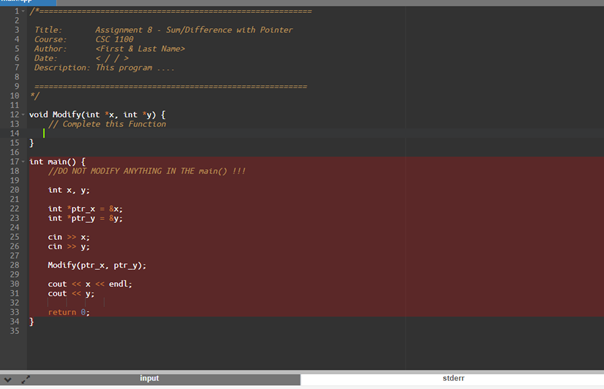Screen dimensions: 604x389
Task: Click the Description comment line
Action: coord(104,68)
